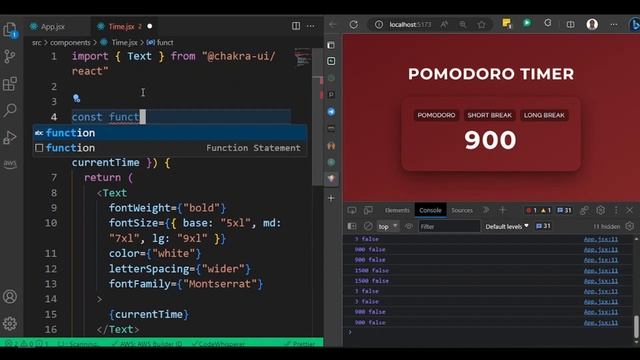Select the POMODORO timer mode

pyautogui.click(x=436, y=116)
